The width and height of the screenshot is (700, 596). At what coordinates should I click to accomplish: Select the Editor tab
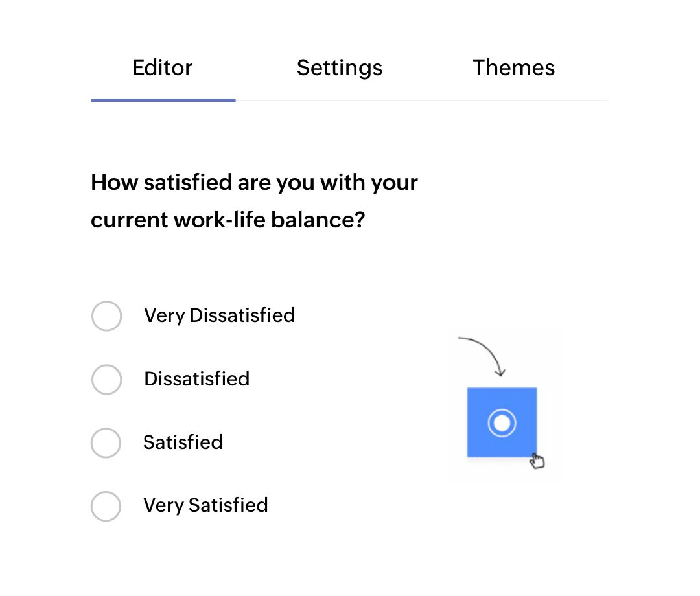click(162, 67)
